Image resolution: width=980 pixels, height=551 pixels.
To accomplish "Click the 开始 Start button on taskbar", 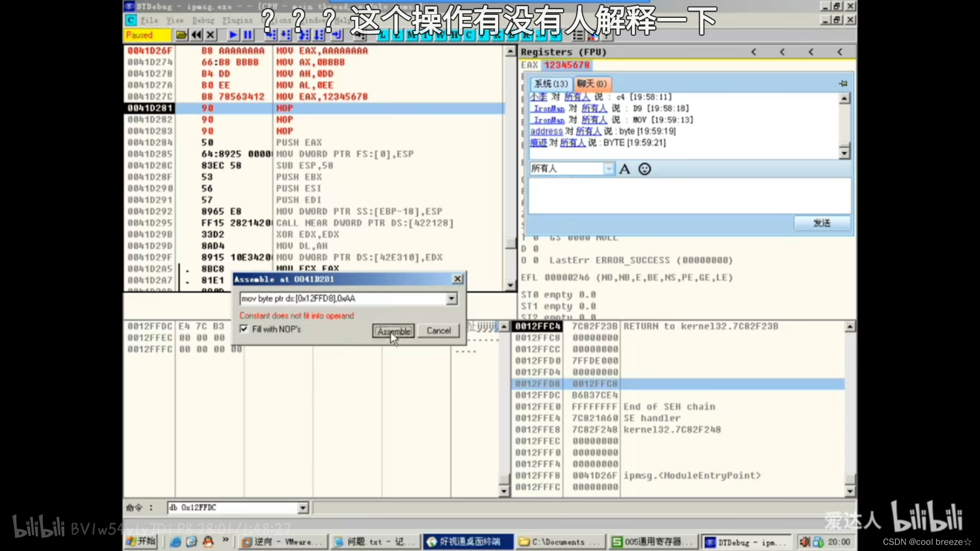I will click(141, 541).
